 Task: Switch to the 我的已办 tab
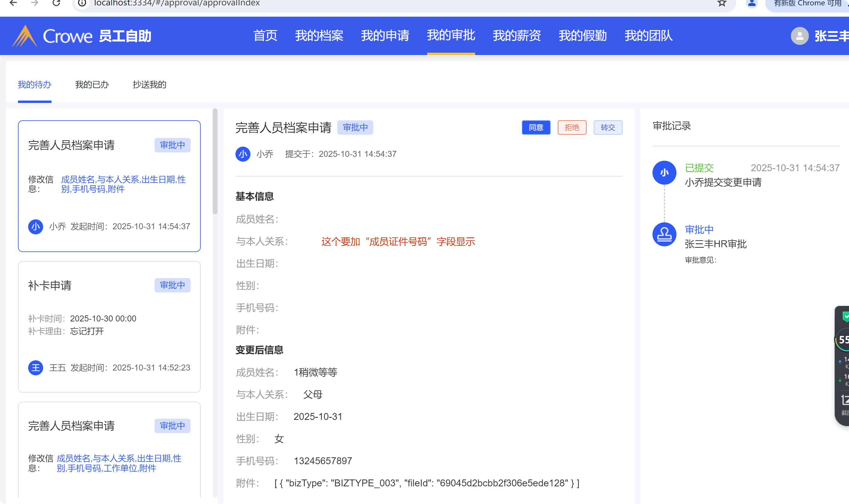tap(92, 85)
